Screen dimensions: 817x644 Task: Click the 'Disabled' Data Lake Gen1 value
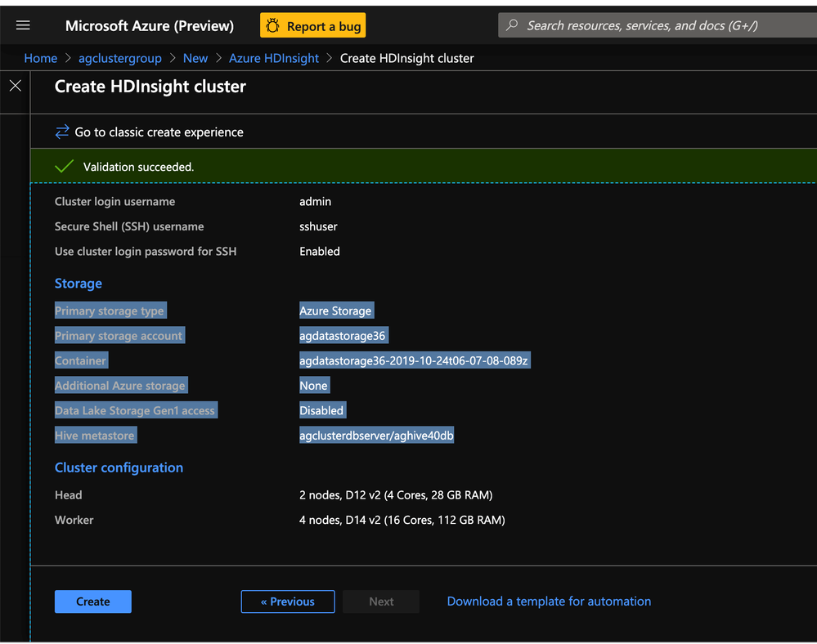322,410
